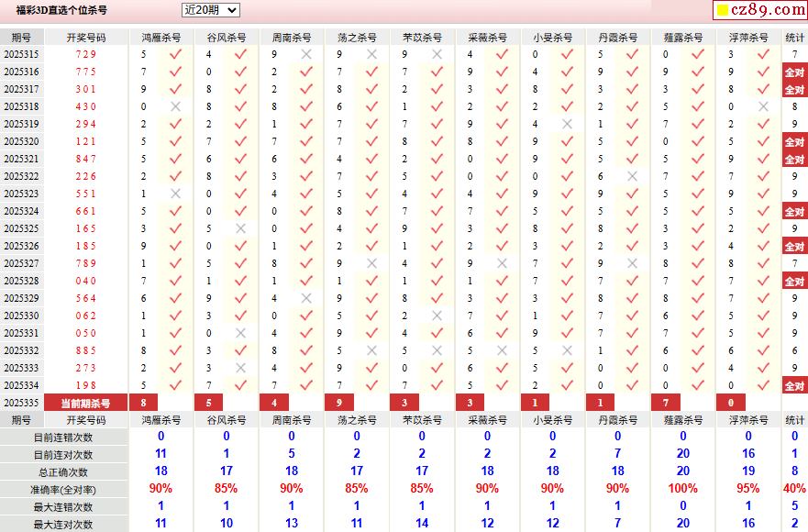Select the 当前期杀号 red label
This screenshot has width=808, height=532.
(85, 403)
